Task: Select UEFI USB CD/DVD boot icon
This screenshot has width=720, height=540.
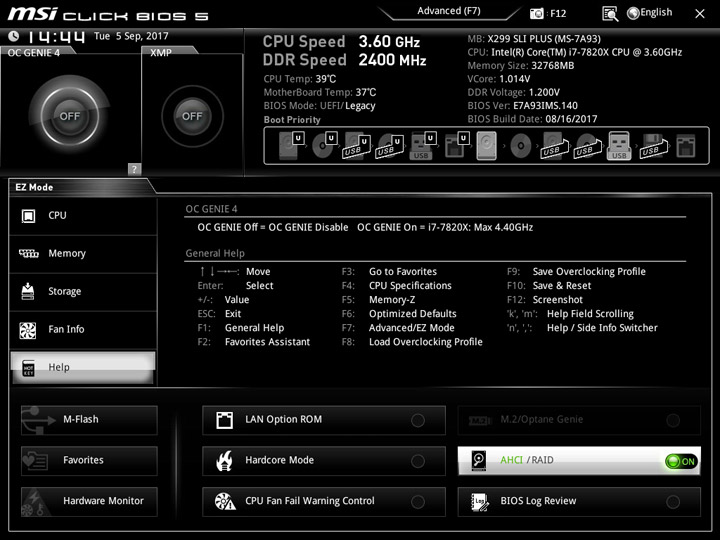Action: (389, 146)
